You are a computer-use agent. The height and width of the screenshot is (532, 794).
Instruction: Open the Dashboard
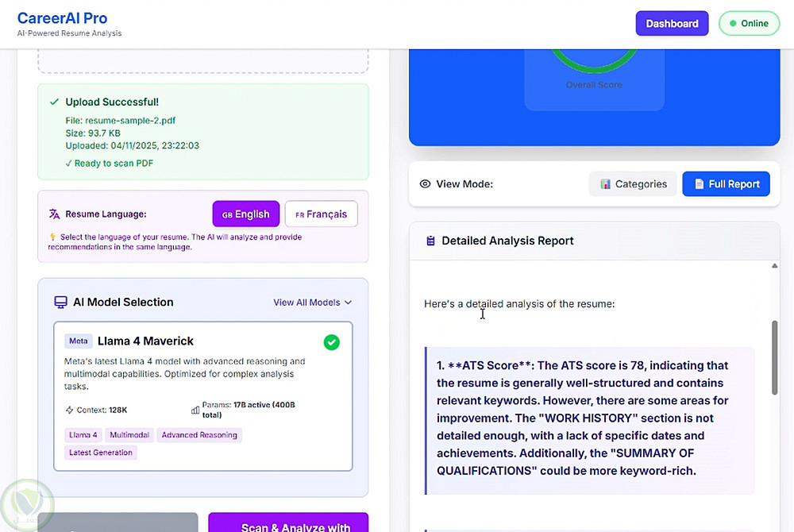pyautogui.click(x=672, y=23)
